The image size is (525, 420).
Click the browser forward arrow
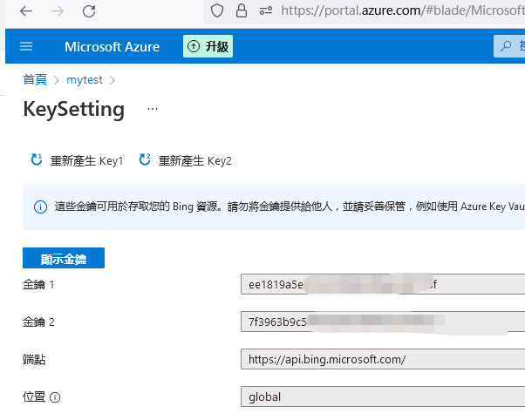pos(58,11)
